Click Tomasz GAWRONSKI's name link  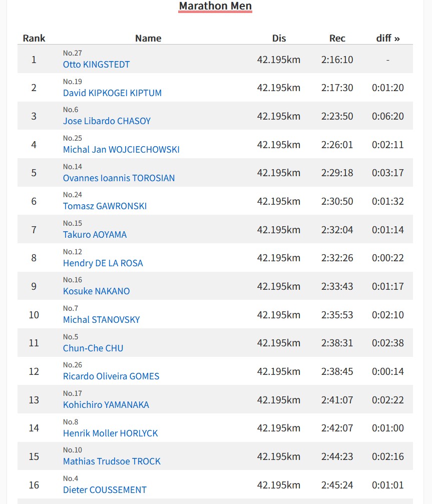tap(105, 206)
